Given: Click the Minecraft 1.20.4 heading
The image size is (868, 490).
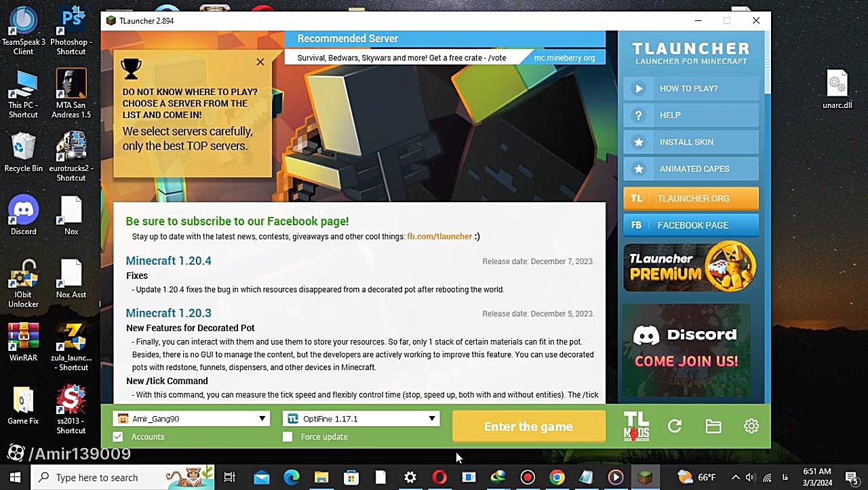Looking at the screenshot, I should click(x=168, y=261).
